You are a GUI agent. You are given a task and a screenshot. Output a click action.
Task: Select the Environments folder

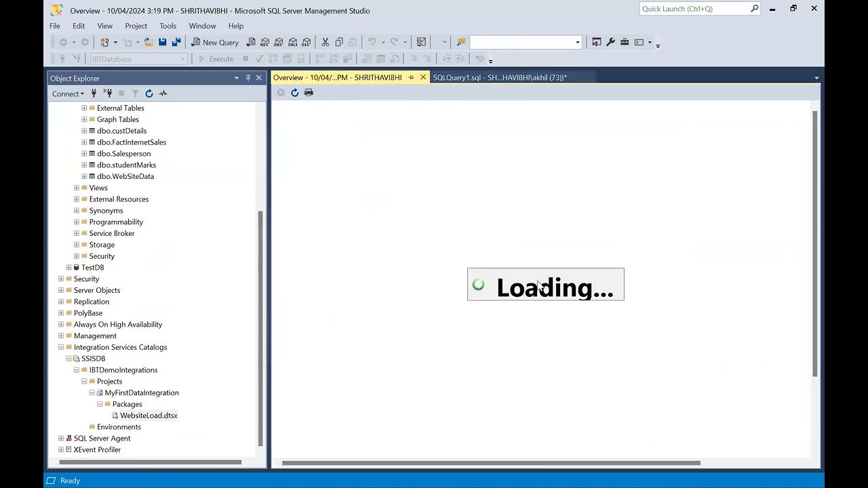[119, 427]
